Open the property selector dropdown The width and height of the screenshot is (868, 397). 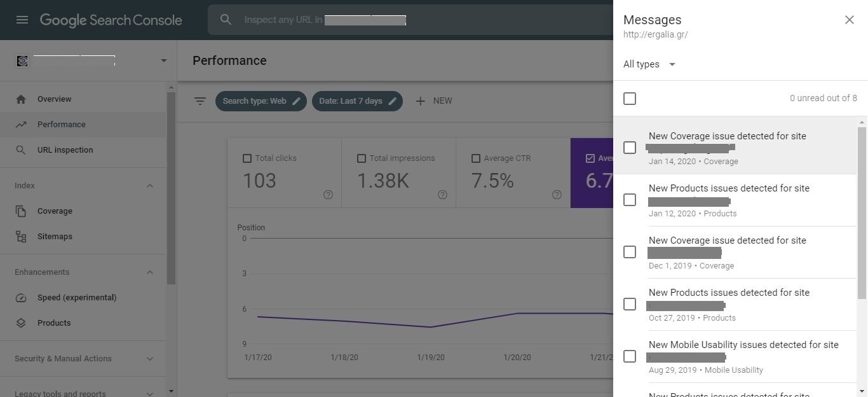click(x=163, y=61)
